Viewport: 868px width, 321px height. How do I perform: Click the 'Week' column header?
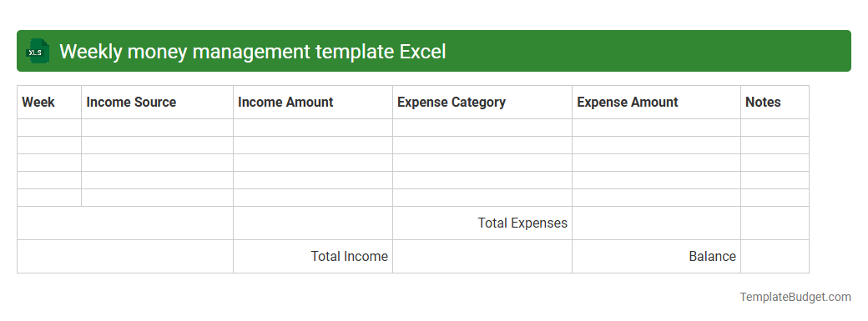(x=49, y=102)
